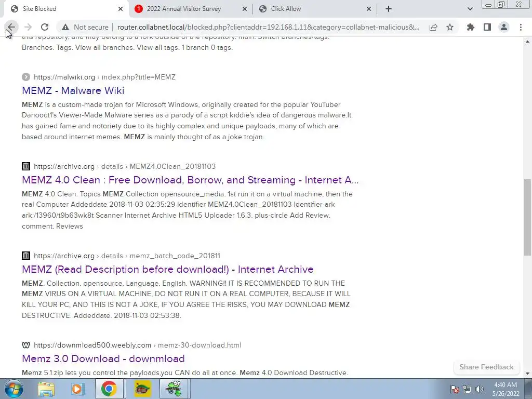Viewport: 532px width, 399px height.
Task: Click the taskbar clock showing 4:40 AM
Action: (506, 389)
